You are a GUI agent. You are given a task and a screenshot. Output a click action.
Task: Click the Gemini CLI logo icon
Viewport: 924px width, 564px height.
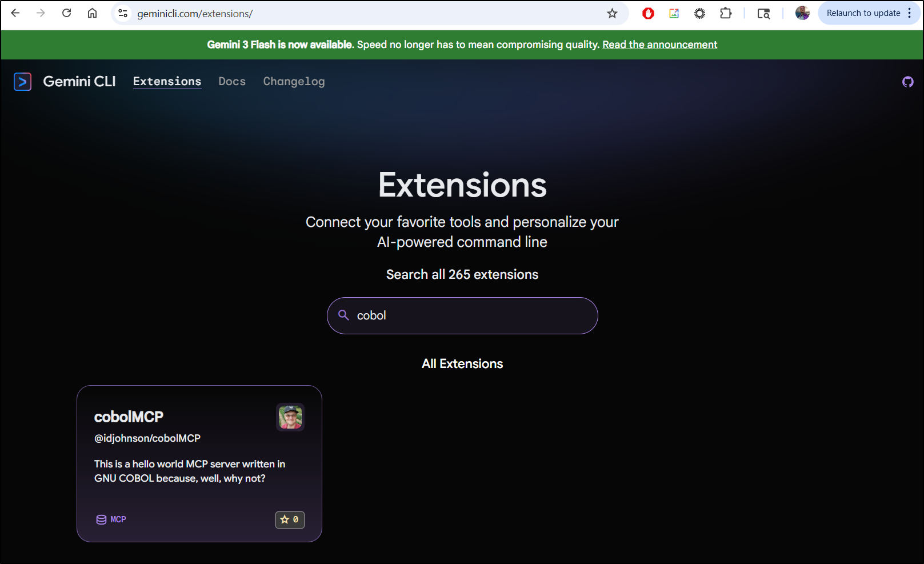tap(22, 82)
